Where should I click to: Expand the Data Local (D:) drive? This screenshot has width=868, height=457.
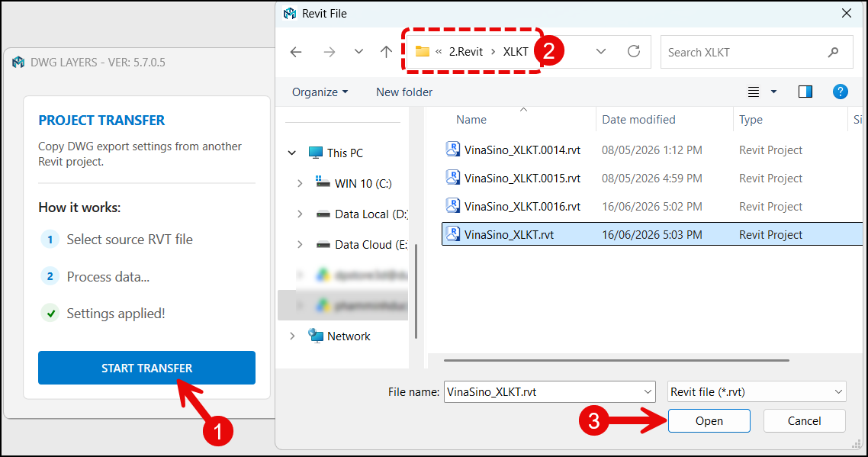(300, 214)
